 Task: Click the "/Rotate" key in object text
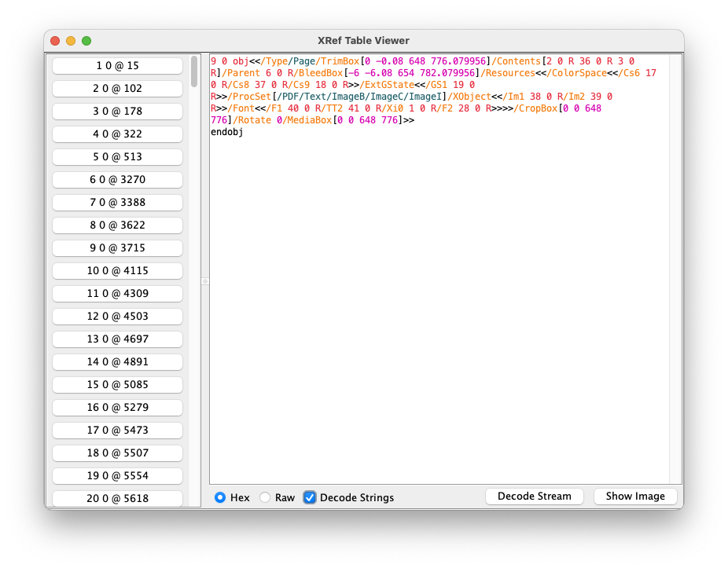coord(252,120)
